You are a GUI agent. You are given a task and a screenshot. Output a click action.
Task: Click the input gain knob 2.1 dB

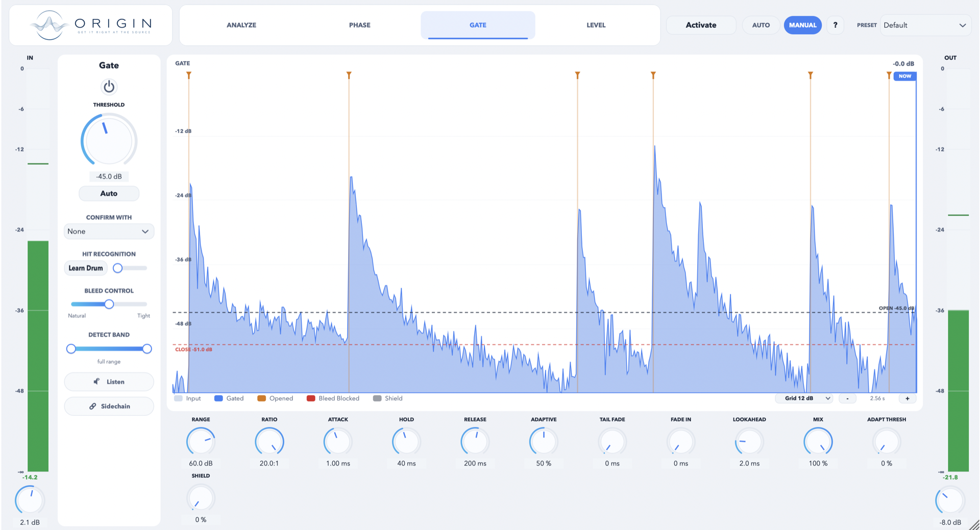pyautogui.click(x=30, y=500)
